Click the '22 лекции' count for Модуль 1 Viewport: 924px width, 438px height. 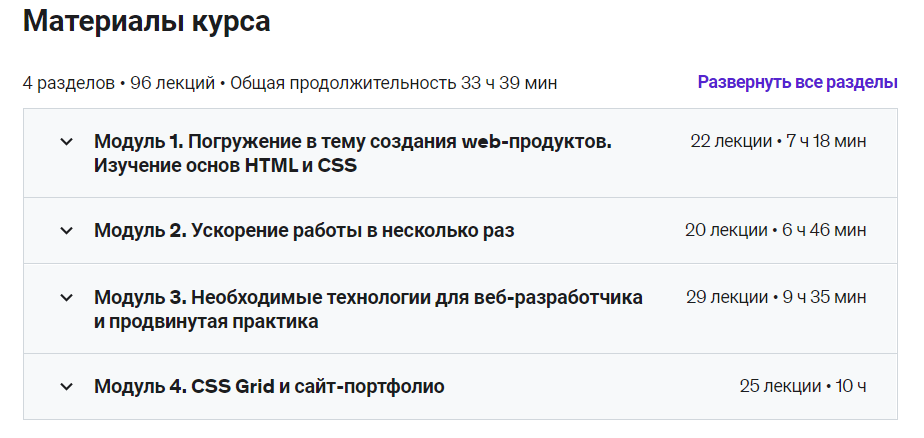730,141
